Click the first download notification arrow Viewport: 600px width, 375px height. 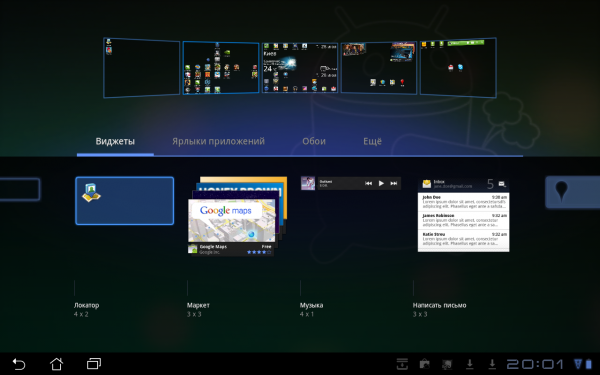(x=470, y=364)
